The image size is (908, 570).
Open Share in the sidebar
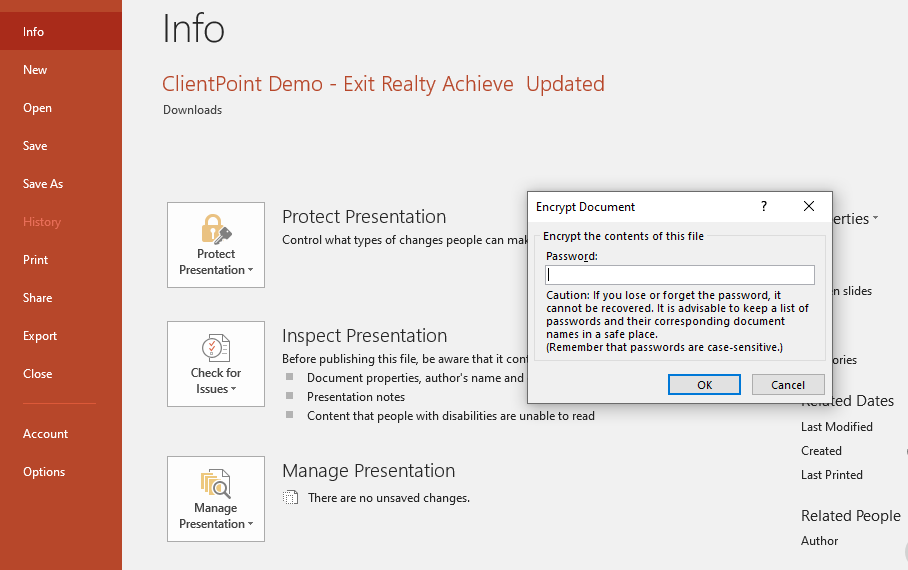tap(61, 298)
